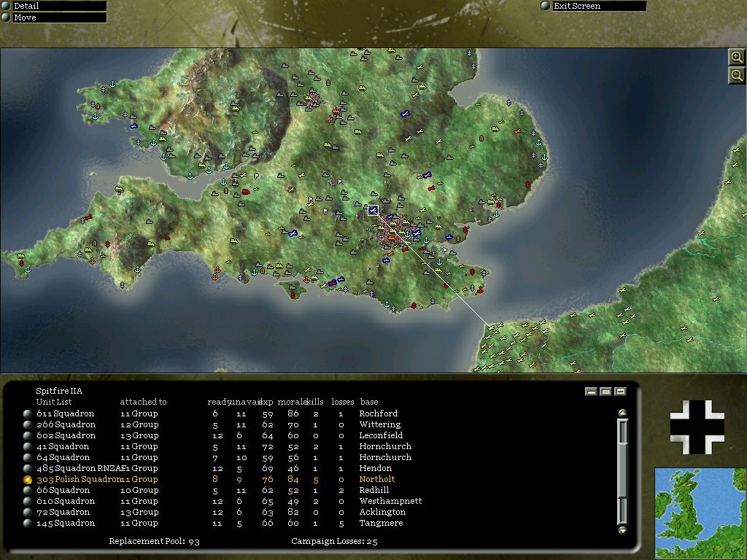Click the 'morale' column header
The image size is (747, 560).
point(292,402)
